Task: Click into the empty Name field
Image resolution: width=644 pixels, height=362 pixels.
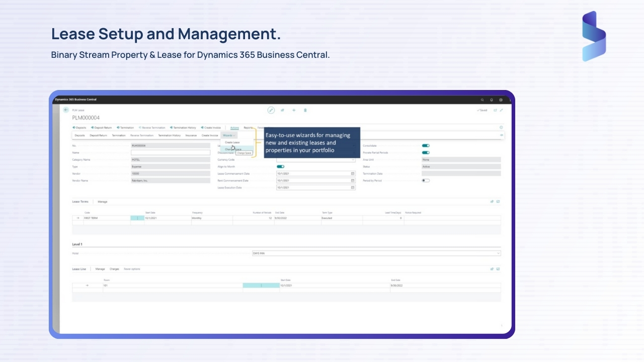Action: pyautogui.click(x=171, y=152)
